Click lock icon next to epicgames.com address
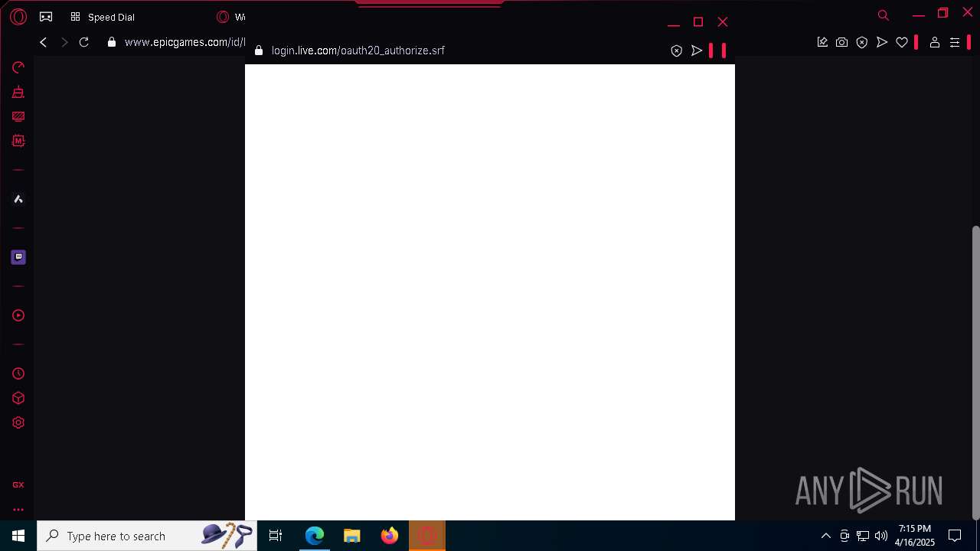The height and width of the screenshot is (551, 980). click(112, 42)
